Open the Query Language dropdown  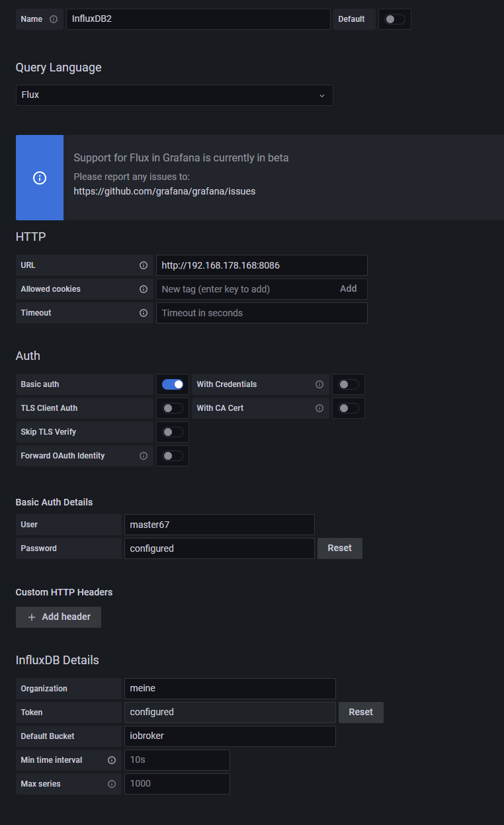174,95
